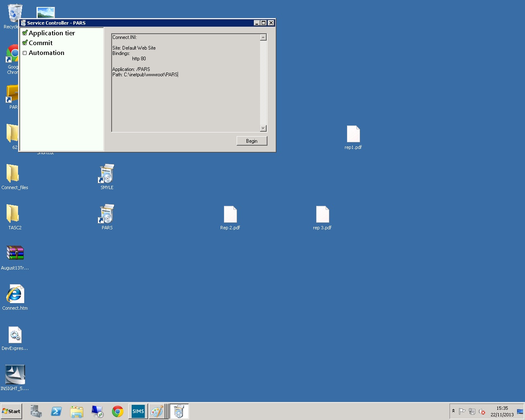Toggle the Application tier checkbox
Screen dimensions: 525x420
[x=25, y=33]
